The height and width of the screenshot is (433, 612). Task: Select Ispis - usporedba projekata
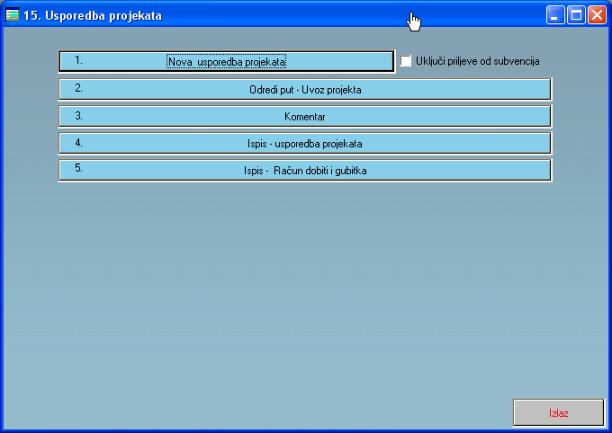tap(305, 143)
